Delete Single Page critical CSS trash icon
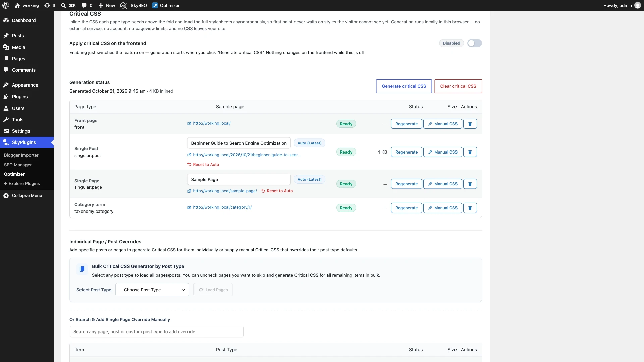 tap(470, 184)
